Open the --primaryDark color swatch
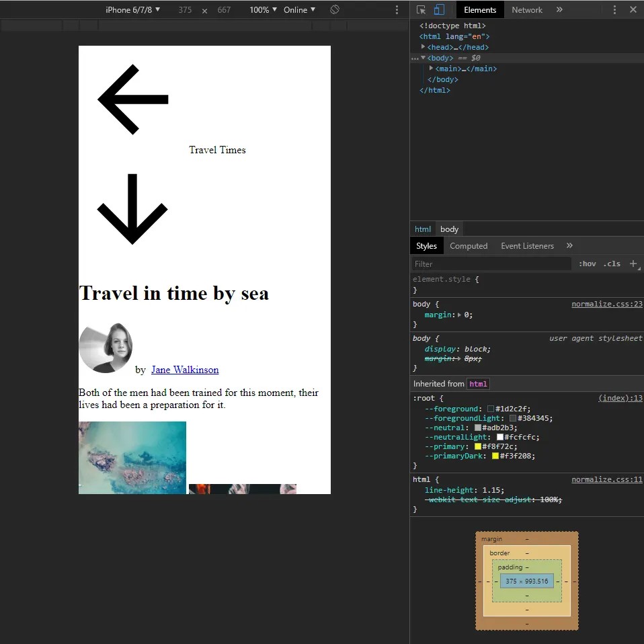644x644 pixels. click(495, 456)
